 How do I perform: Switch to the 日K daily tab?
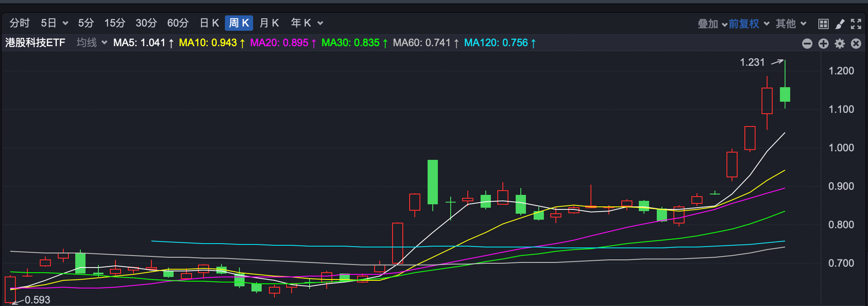pyautogui.click(x=209, y=23)
